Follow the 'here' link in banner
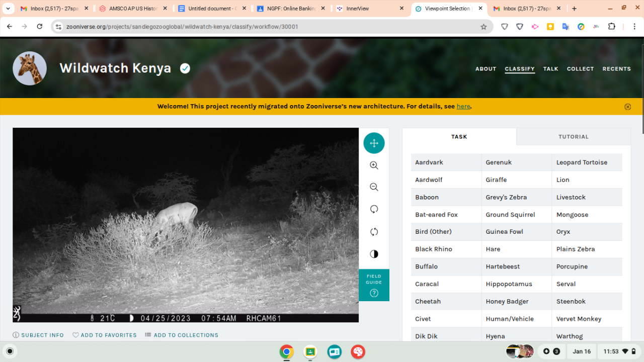The height and width of the screenshot is (362, 644). (463, 107)
